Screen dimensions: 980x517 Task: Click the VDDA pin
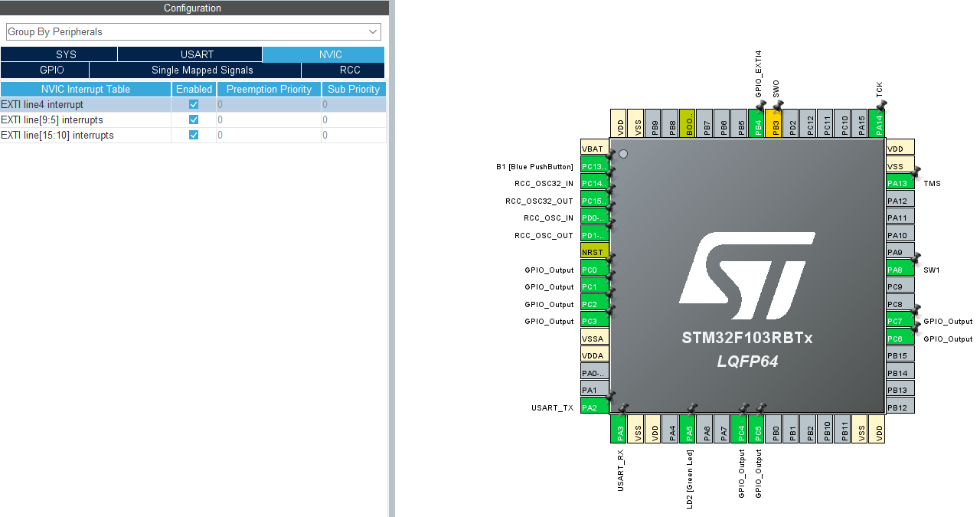tap(595, 355)
